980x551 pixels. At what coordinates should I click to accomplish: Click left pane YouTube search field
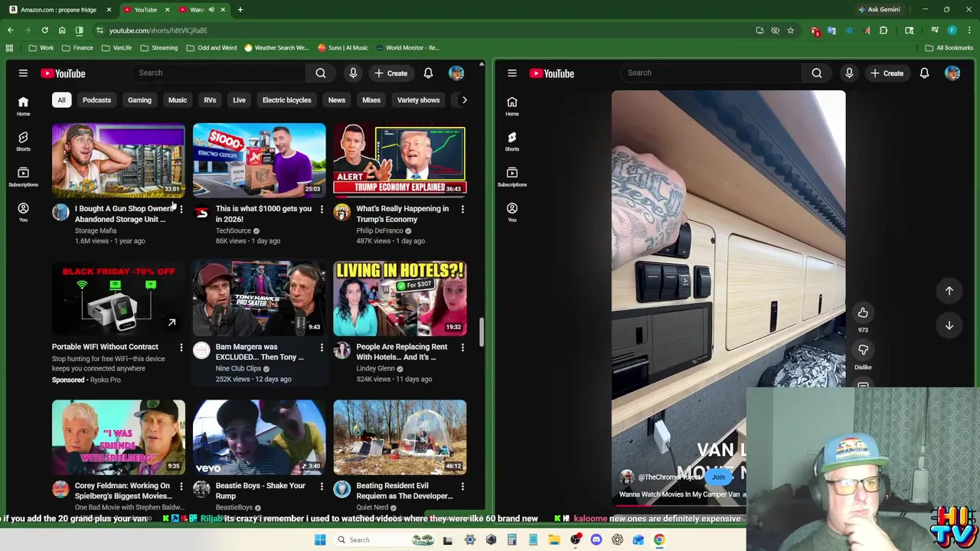(x=219, y=73)
